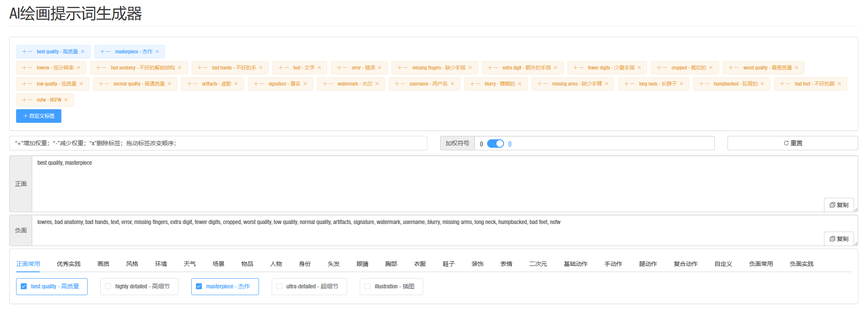This screenshot has height=318, width=868.
Task: Copy the 正面 prompt with 复制
Action: 839,205
